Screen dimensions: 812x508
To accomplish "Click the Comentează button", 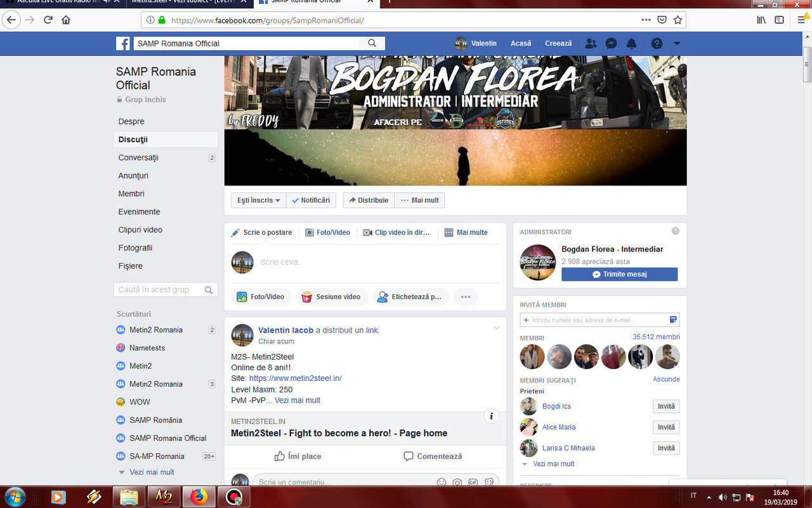I will coord(433,456).
